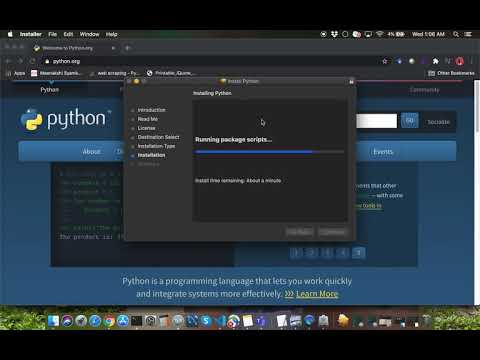The height and width of the screenshot is (360, 480).
Task: Click the python logo on the website
Action: [x=63, y=119]
